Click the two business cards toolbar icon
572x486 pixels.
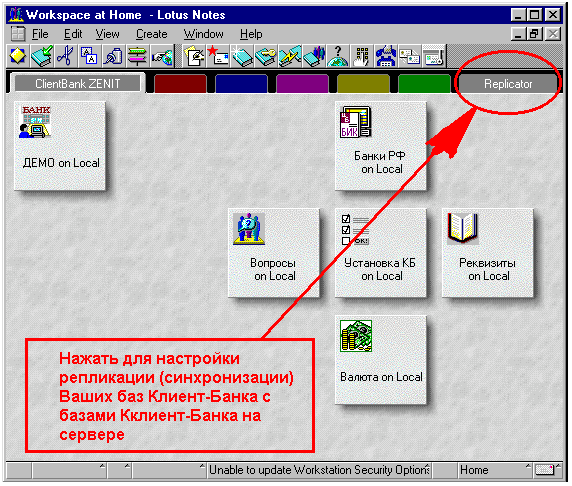coord(409,57)
